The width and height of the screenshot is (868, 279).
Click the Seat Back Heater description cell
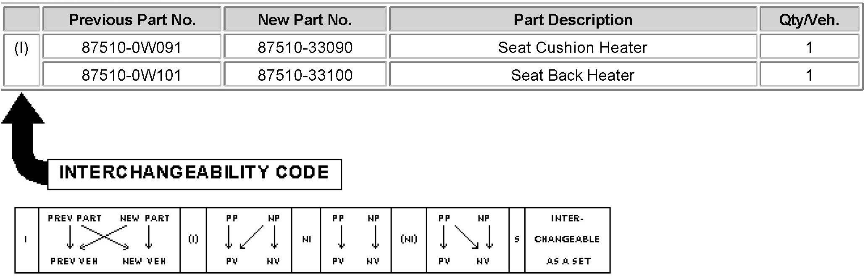coord(573,75)
